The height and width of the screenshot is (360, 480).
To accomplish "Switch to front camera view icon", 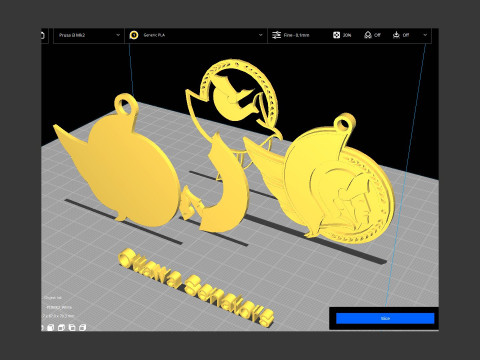I will pyautogui.click(x=51, y=327).
